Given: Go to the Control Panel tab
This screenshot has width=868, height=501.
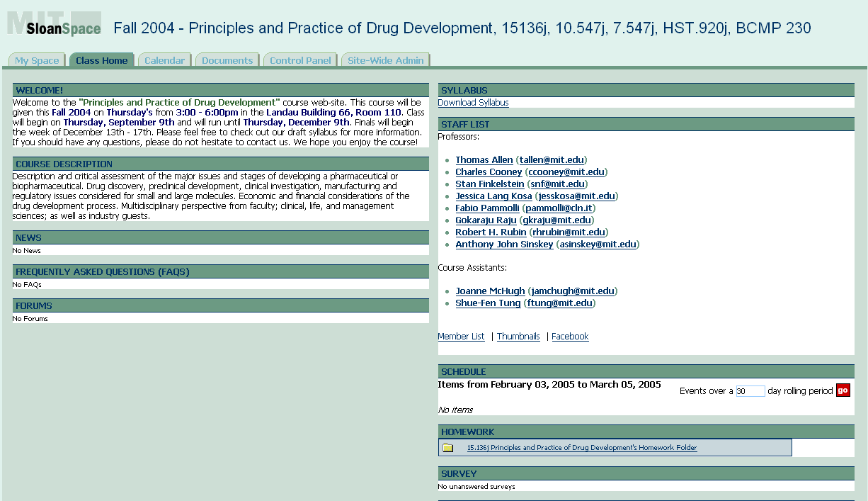Looking at the screenshot, I should 300,61.
